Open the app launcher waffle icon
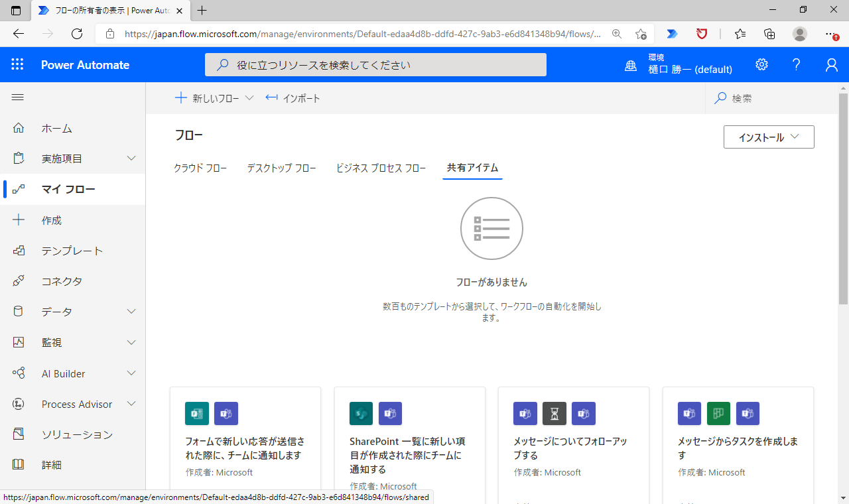 [x=17, y=64]
